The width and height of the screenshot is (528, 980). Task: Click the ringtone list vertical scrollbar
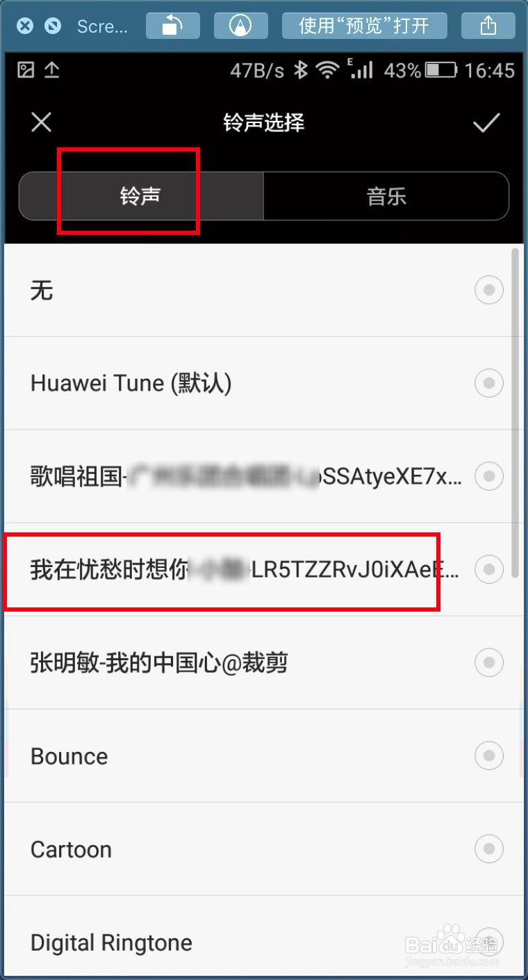[x=515, y=411]
